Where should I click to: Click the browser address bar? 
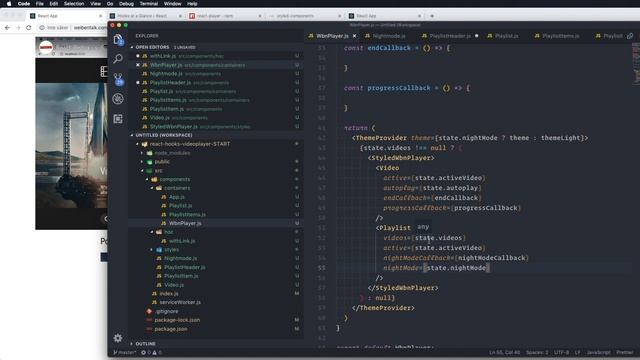(x=73, y=28)
